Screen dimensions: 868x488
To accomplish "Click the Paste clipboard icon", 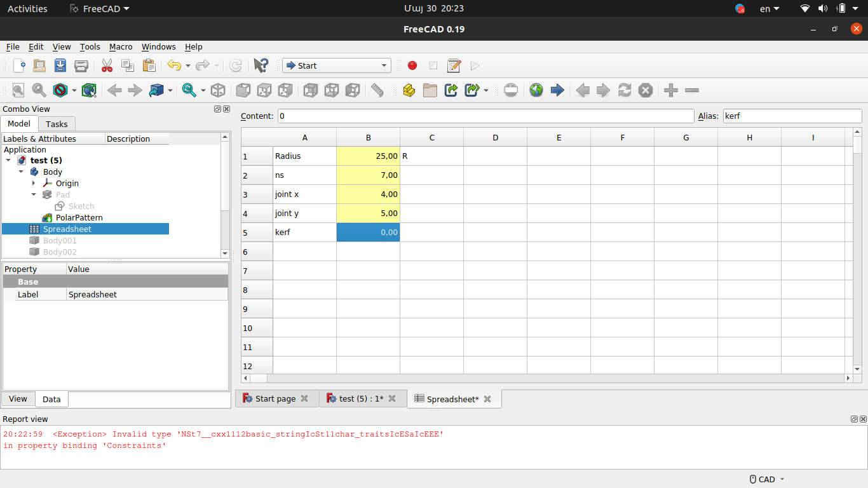I will pyautogui.click(x=149, y=65).
